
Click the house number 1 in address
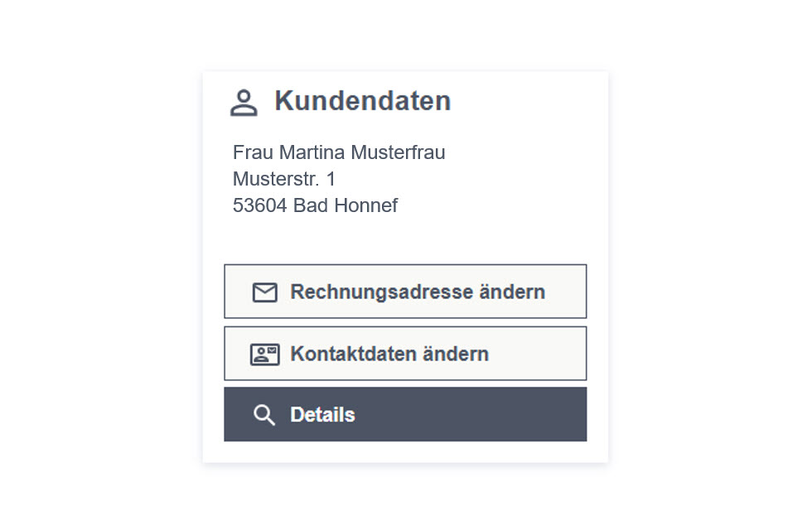(331, 179)
